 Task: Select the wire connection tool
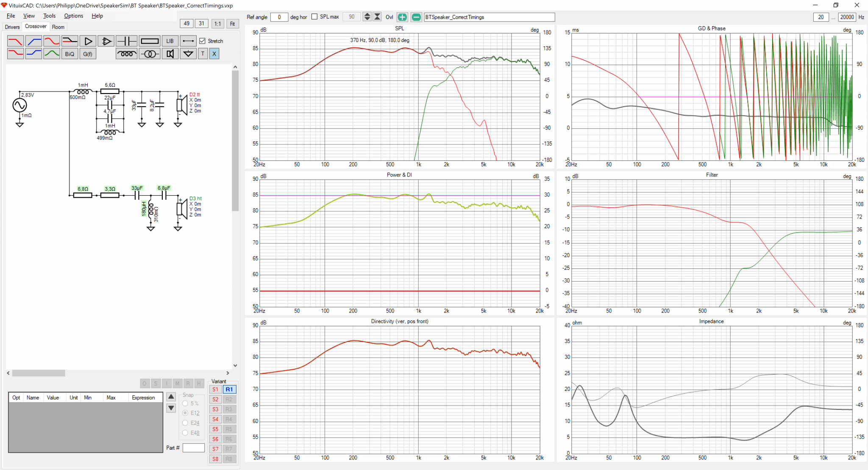click(x=188, y=41)
